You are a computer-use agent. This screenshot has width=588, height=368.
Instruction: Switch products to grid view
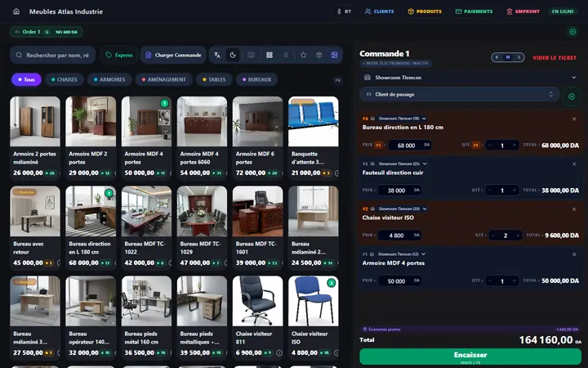tap(269, 56)
